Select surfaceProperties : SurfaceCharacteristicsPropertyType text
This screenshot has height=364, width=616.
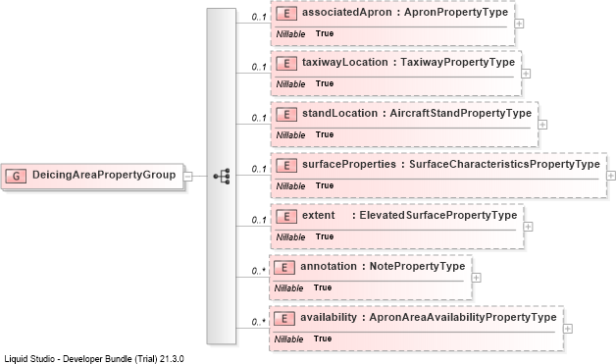(451, 165)
